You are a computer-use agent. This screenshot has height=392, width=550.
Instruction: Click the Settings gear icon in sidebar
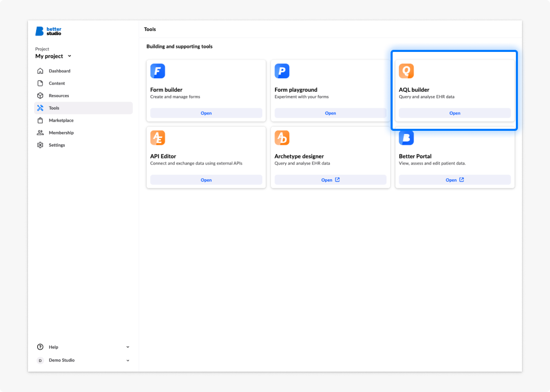click(40, 145)
